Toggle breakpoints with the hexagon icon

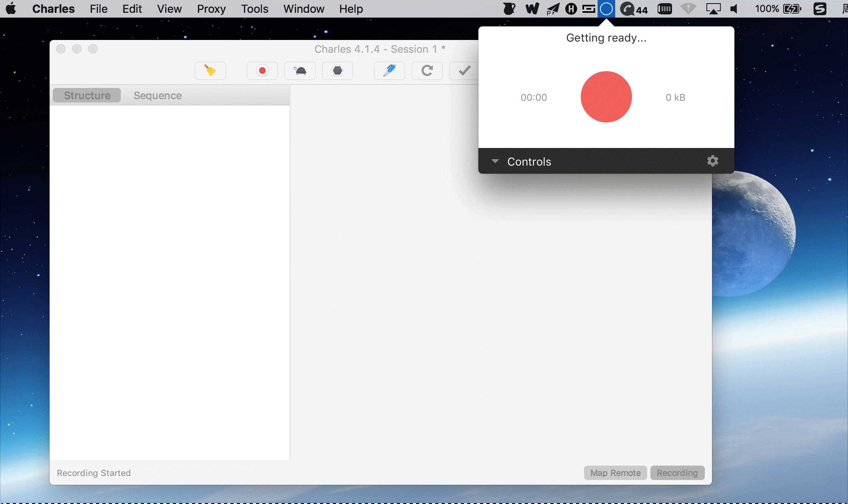[x=338, y=71]
